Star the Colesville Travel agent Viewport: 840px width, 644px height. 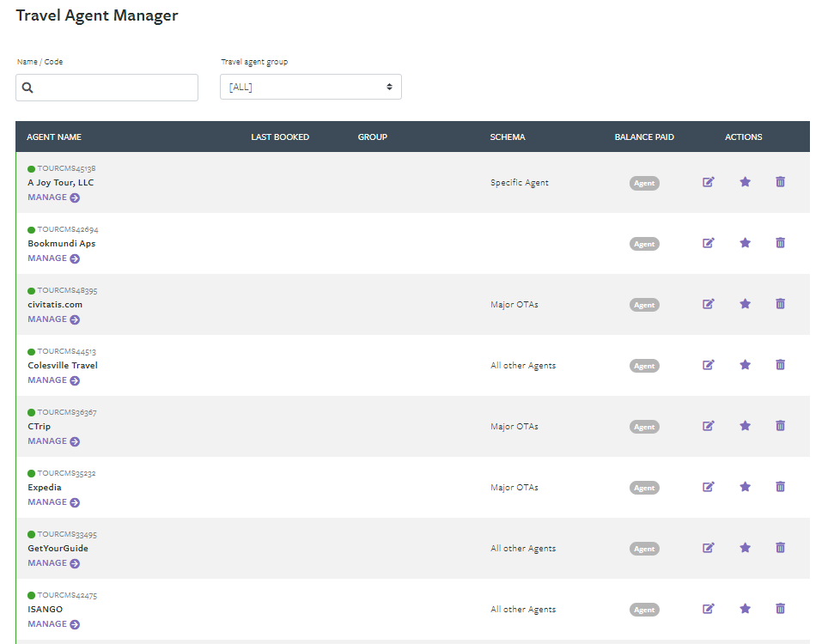[745, 366]
